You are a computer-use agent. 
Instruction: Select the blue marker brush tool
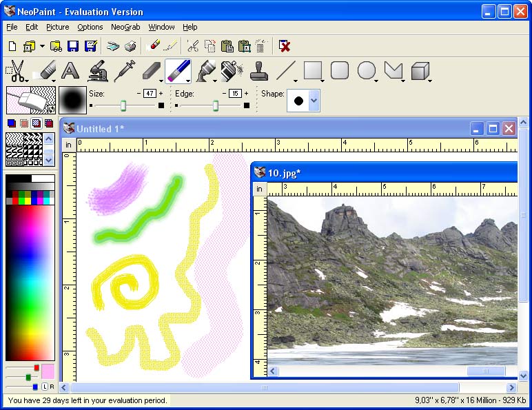click(178, 70)
